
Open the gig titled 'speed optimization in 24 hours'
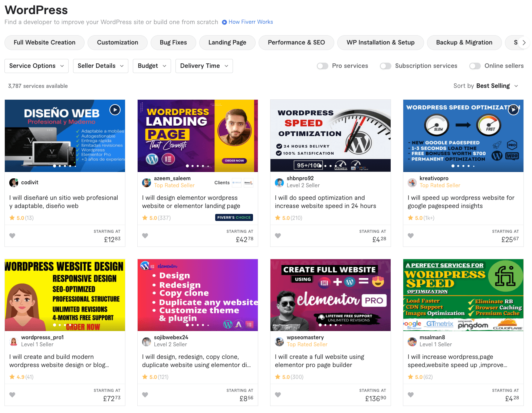pos(325,202)
